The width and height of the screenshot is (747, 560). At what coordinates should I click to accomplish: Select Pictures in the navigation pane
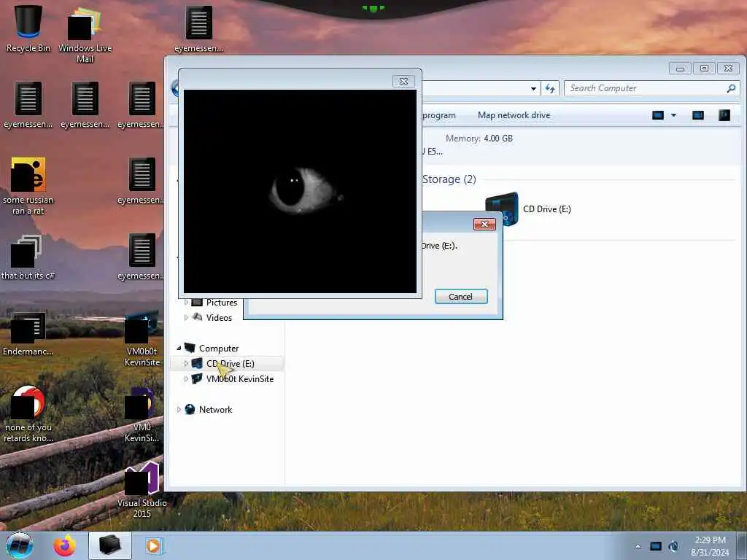(x=222, y=303)
